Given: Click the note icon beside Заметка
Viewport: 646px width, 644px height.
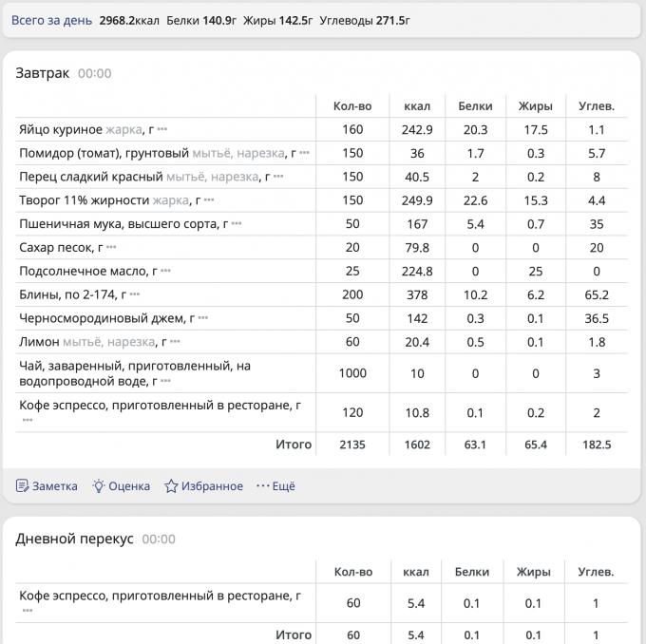Looking at the screenshot, I should pyautogui.click(x=23, y=486).
